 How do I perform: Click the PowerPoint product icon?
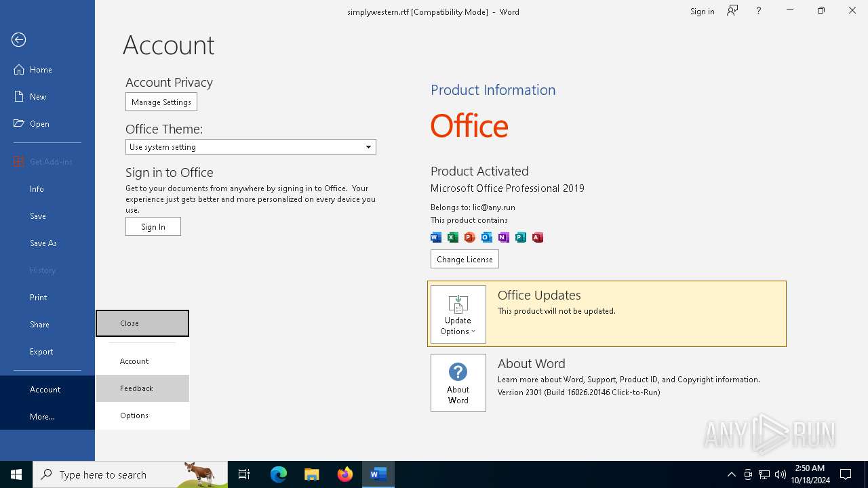[x=470, y=237]
